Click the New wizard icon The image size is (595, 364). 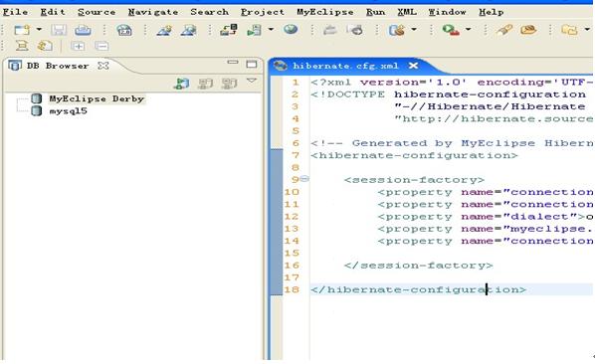pos(22,30)
